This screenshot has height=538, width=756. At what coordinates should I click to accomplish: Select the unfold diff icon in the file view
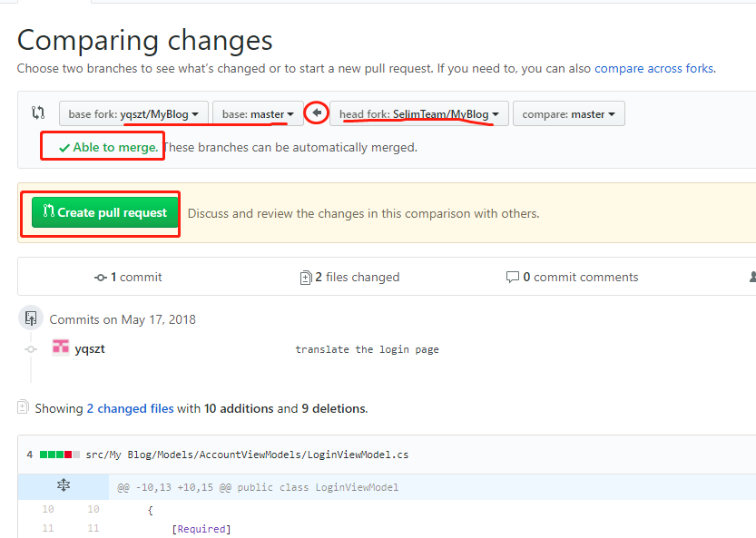coord(63,486)
